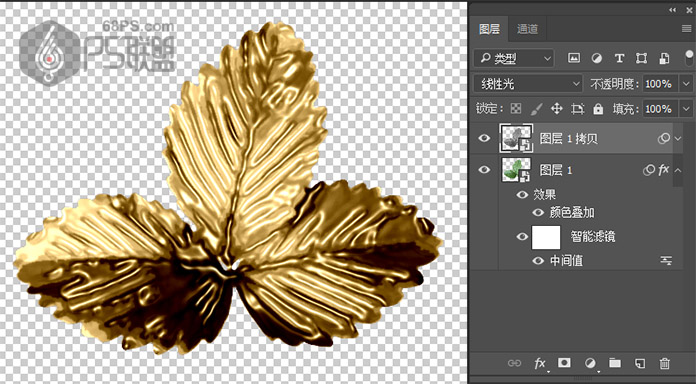Open 中间值 filter blending options icon
Screen dimensions: 696x384
[666, 261]
